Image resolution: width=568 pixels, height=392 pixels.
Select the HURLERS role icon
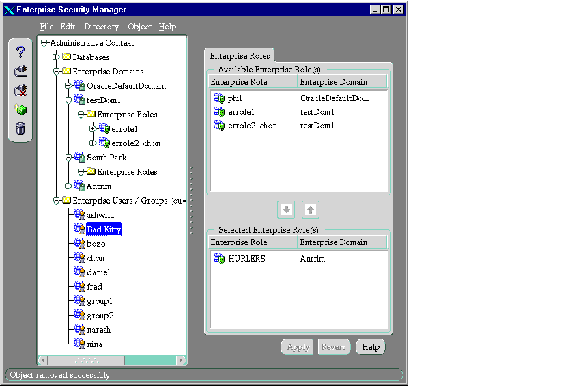pos(219,259)
